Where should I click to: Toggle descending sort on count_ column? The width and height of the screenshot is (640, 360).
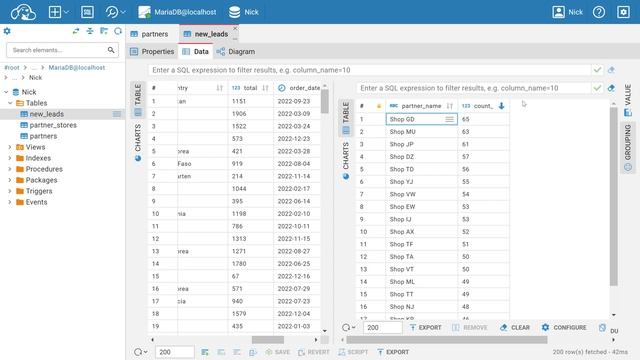pos(502,106)
